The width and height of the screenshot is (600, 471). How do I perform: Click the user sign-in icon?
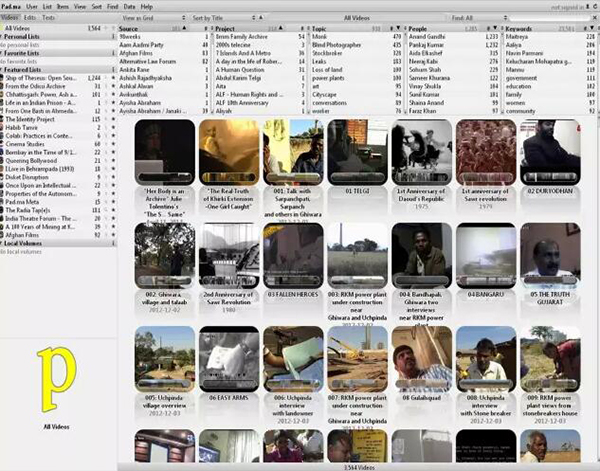coord(588,7)
